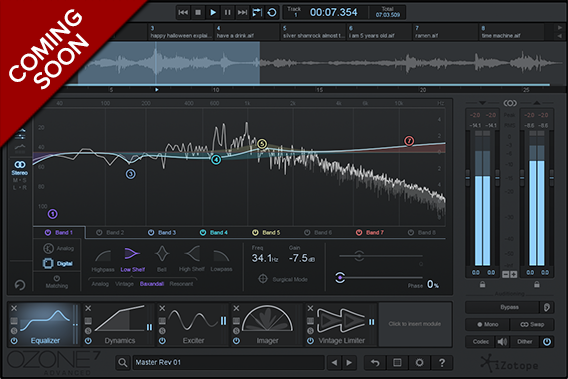Open settings gear icon in bottom bar

point(419,362)
